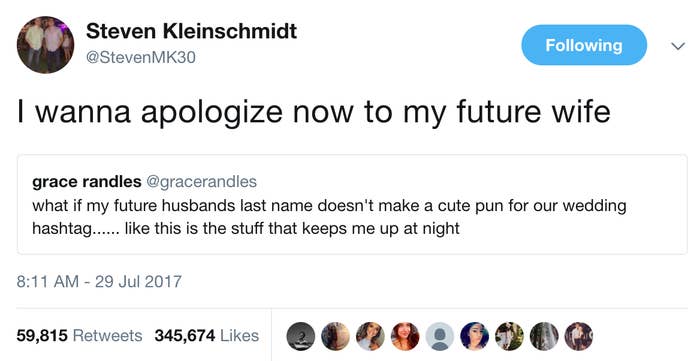Click the fourth liker avatar, red hair
The width and height of the screenshot is (700, 361).
[405, 336]
